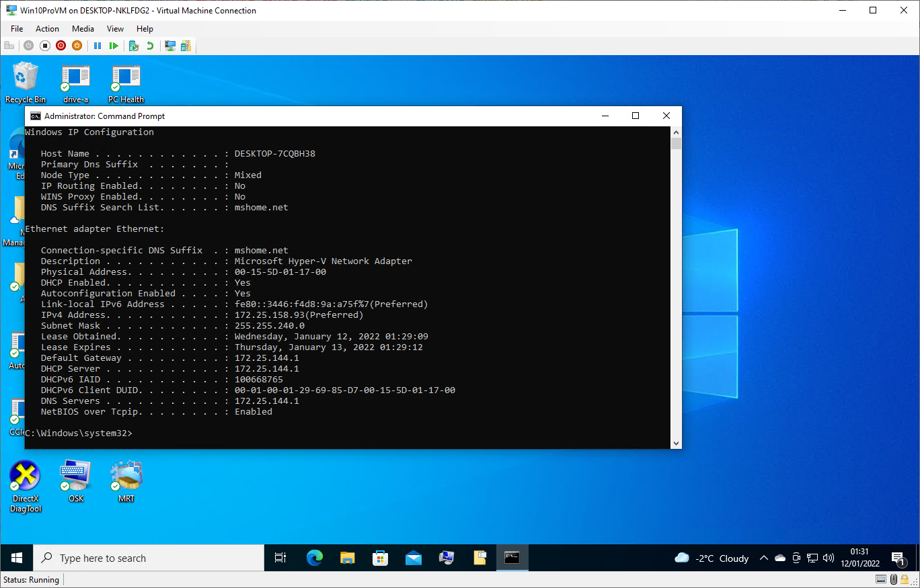
Task: Select the MRT desktop shortcut
Action: coord(126,481)
